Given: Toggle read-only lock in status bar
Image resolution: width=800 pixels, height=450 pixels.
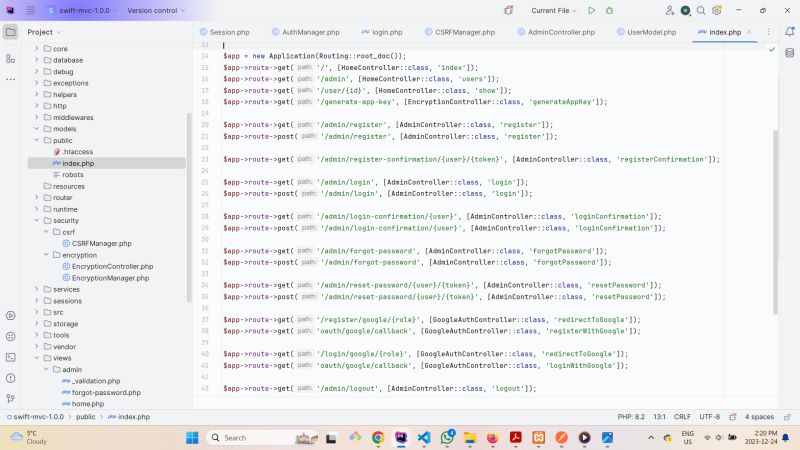Looking at the screenshot, I should [x=784, y=416].
